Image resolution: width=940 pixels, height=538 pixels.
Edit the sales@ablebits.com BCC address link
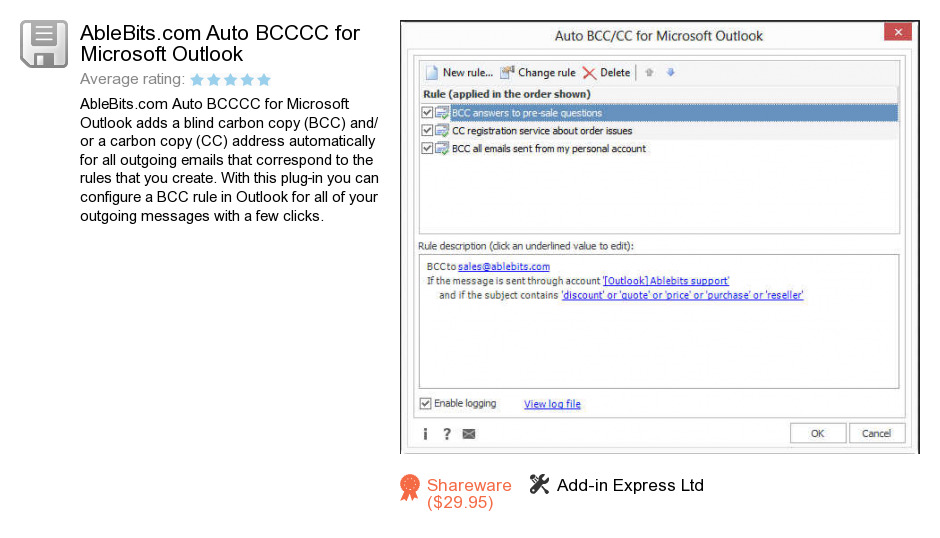[x=504, y=266]
